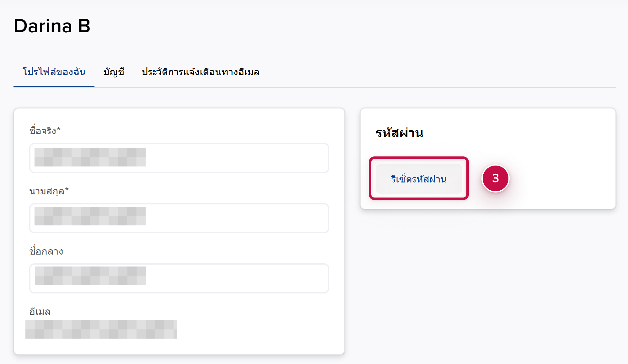
Task: Open the โปรไฟล์ของฉัน tab
Action: (54, 72)
